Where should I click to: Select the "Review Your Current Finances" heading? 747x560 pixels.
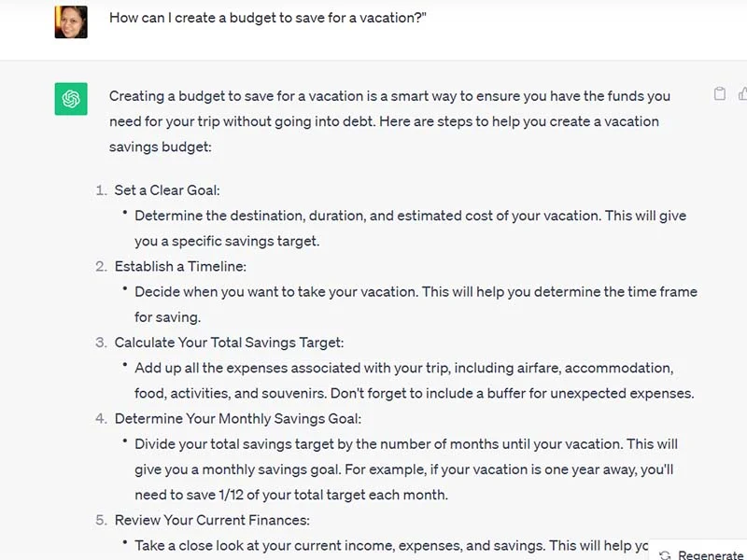[212, 520]
